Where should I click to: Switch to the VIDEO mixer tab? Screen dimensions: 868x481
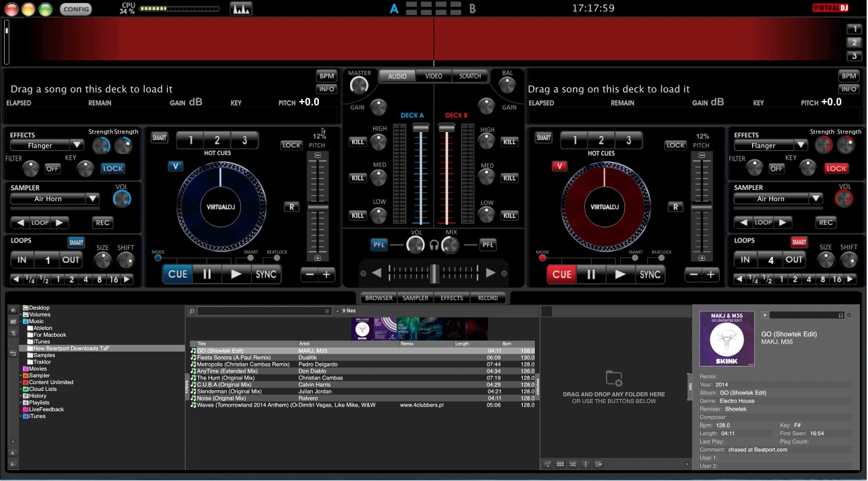433,77
